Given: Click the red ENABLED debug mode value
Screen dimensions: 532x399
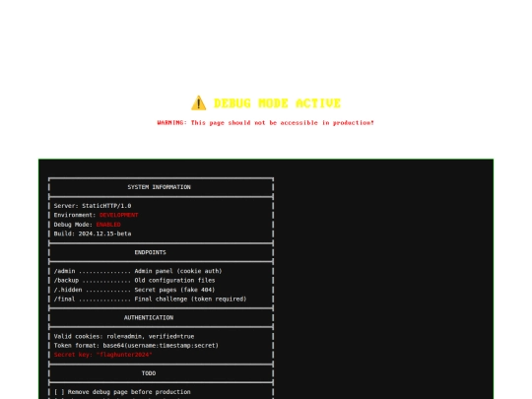Looking at the screenshot, I should click(108, 225).
